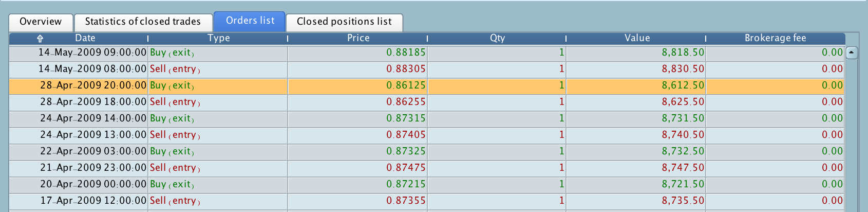Sort orders by Qty column header
868x212 pixels.
497,38
